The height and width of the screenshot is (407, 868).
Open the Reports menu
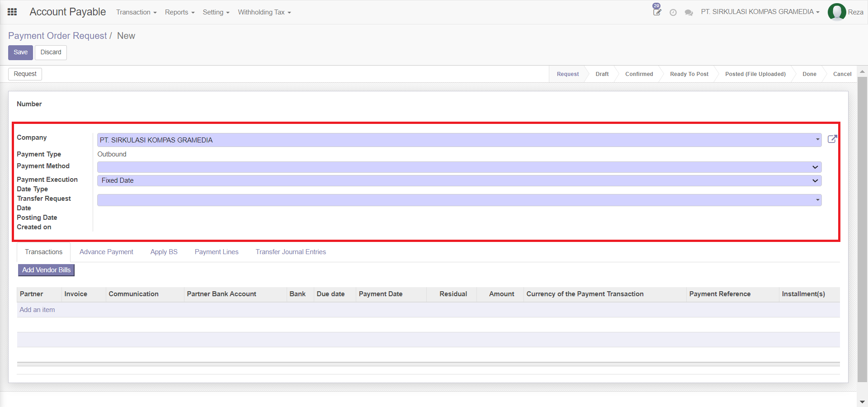[x=179, y=12]
